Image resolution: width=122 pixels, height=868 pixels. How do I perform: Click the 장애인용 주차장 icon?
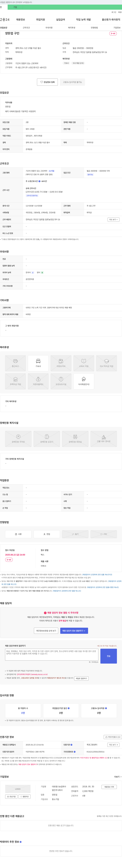18,439
